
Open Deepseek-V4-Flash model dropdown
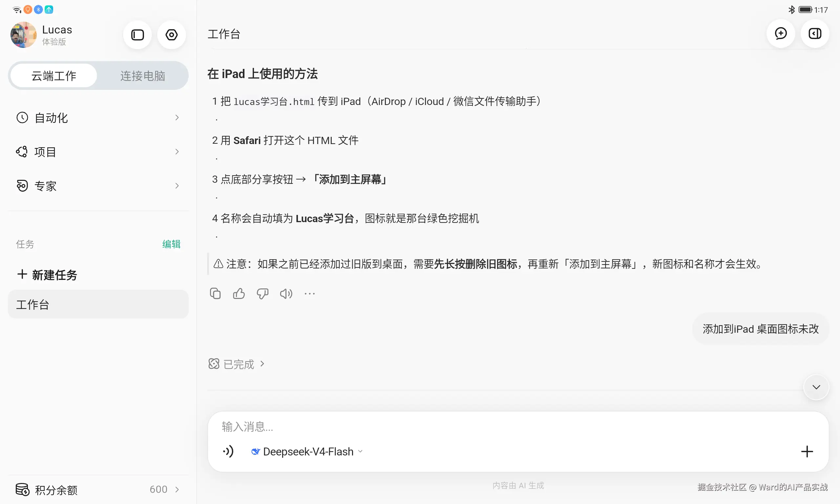(x=307, y=452)
